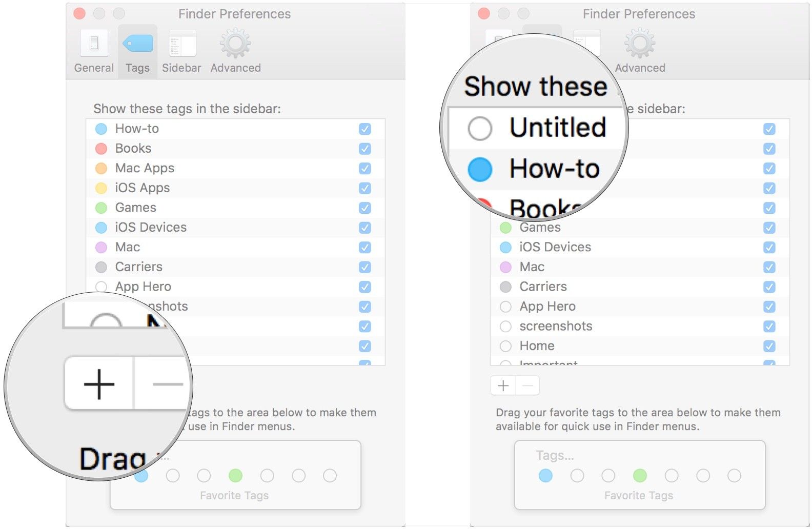Select the magnified Untitled tag name

pyautogui.click(x=558, y=127)
